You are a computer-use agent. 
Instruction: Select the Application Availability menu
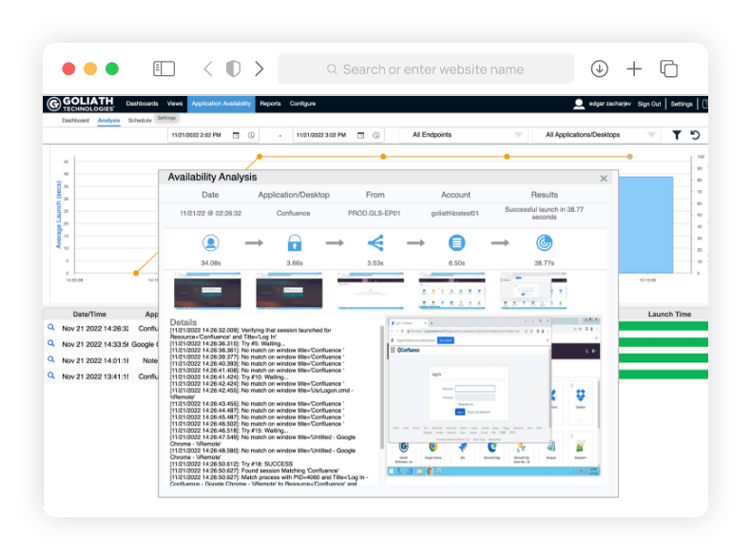(221, 104)
